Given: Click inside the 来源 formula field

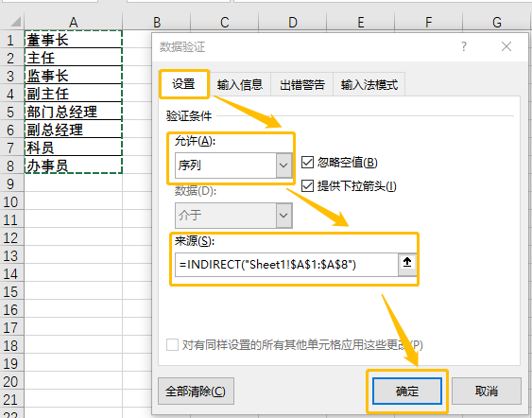Looking at the screenshot, I should click(286, 264).
